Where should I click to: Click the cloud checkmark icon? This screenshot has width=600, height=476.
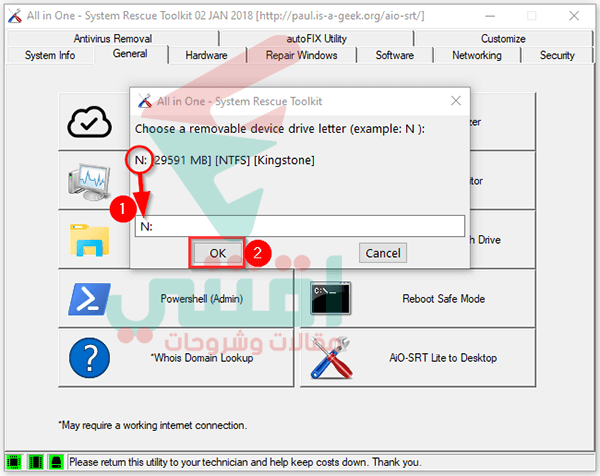coord(90,122)
